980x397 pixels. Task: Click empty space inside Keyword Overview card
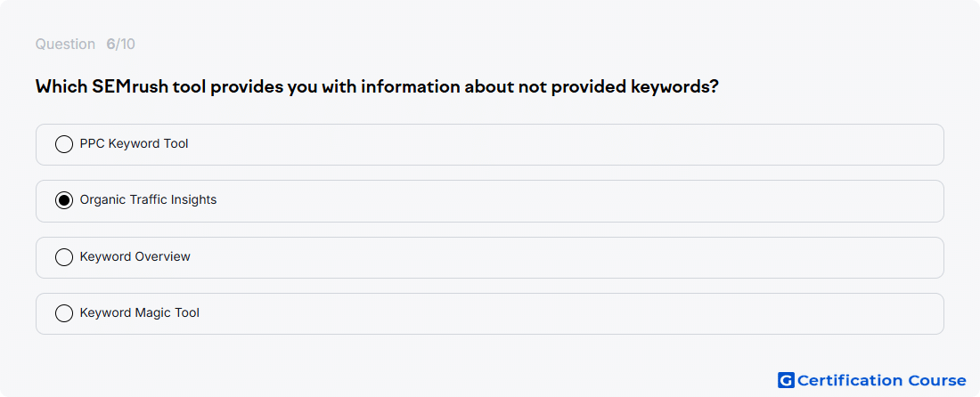[x=562, y=257]
